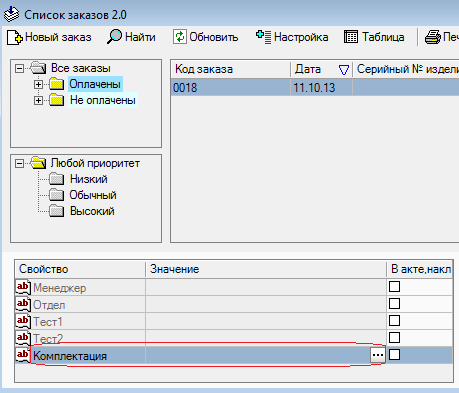Click the ab icon of Тест1 row

point(23,321)
